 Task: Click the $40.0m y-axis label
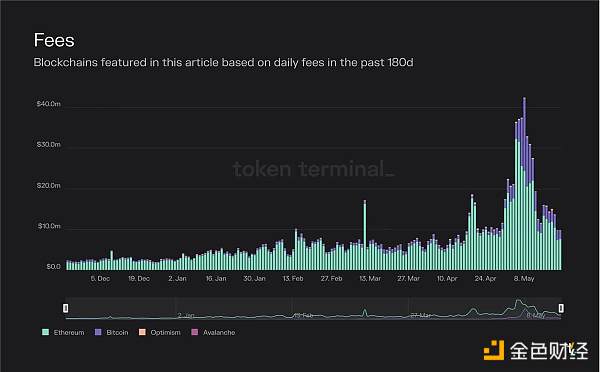pyautogui.click(x=49, y=104)
